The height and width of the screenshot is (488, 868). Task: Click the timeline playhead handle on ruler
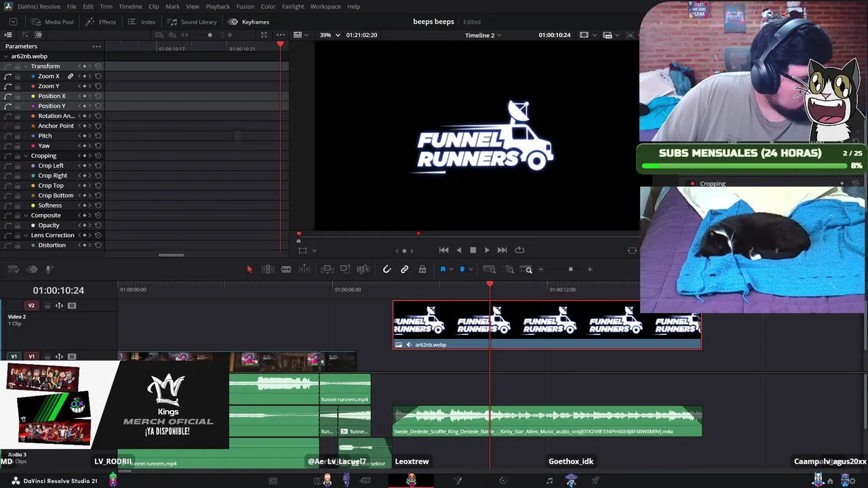pos(490,285)
